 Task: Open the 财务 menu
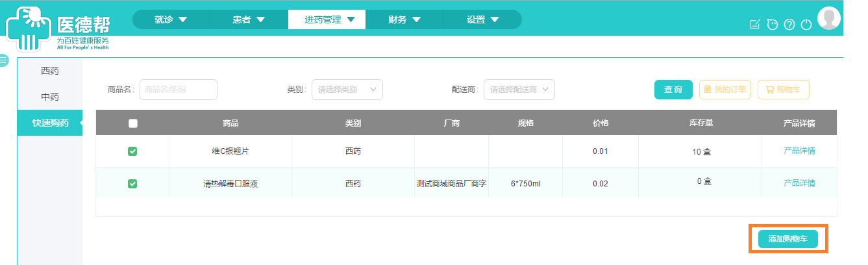click(404, 19)
